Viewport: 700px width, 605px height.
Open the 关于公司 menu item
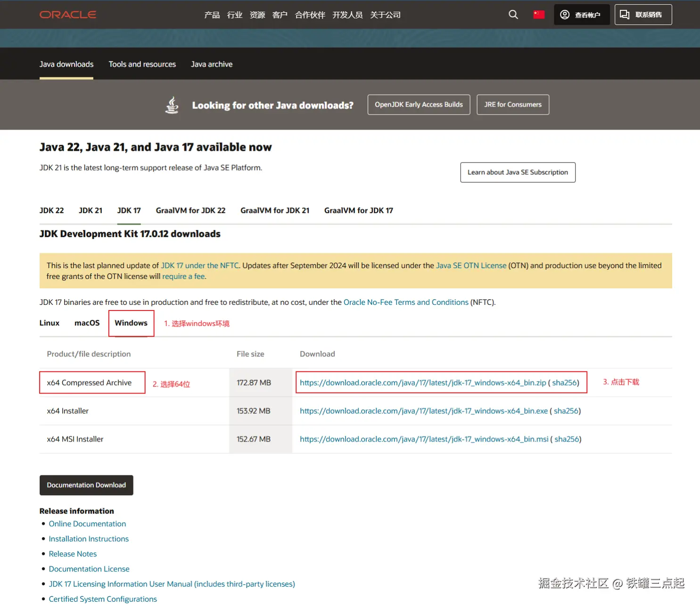(x=385, y=15)
